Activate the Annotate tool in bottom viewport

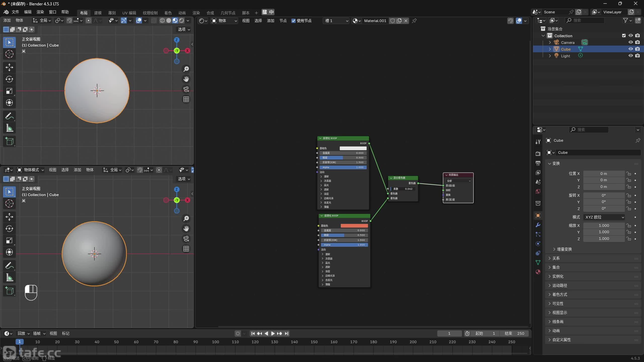9,265
